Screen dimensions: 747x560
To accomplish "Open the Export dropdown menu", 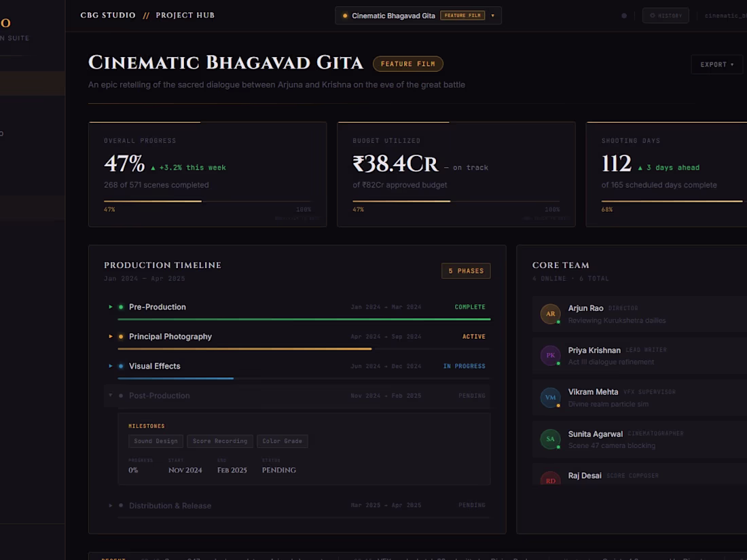I will coord(716,64).
